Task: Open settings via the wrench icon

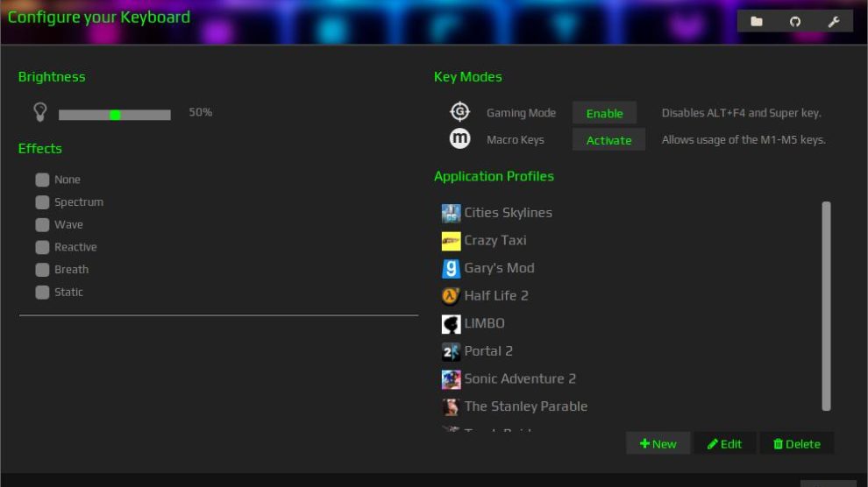Action: point(834,21)
